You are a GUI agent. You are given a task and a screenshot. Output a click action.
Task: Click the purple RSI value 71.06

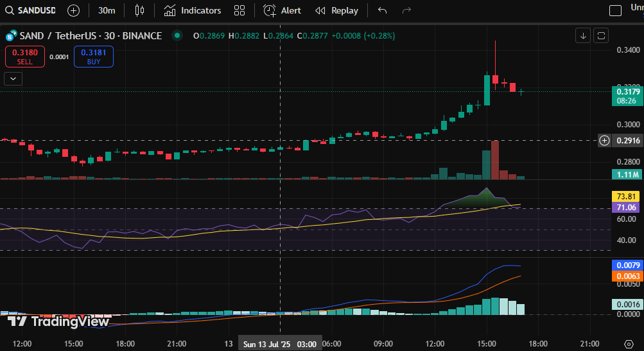click(626, 208)
